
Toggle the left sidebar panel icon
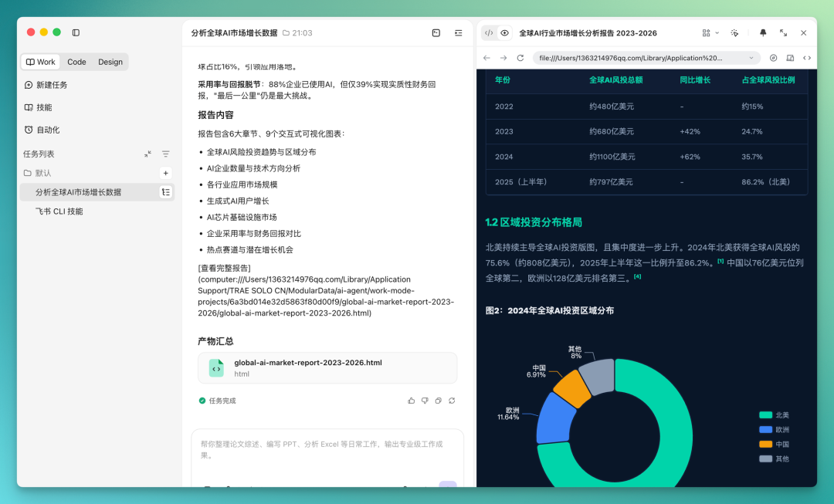(76, 32)
